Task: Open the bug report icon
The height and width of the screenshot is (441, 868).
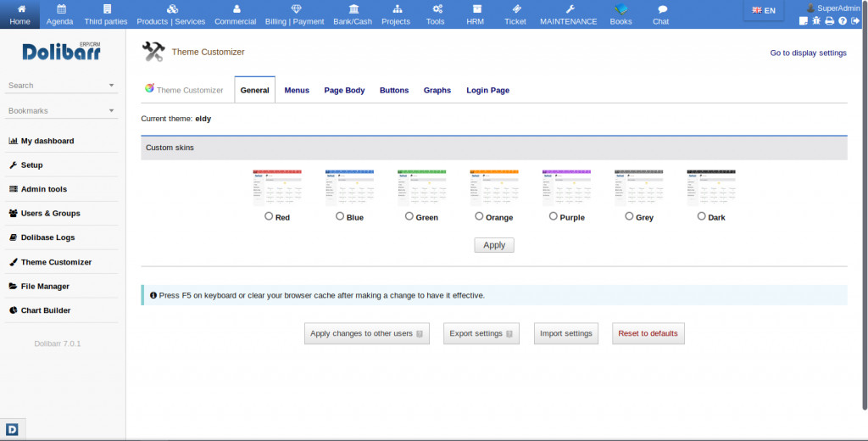Action: 816,21
